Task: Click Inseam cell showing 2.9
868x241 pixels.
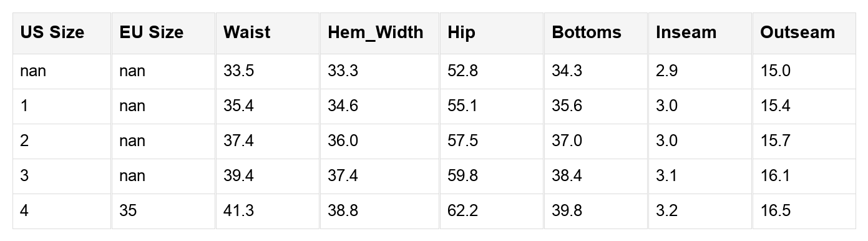Action: [700, 71]
